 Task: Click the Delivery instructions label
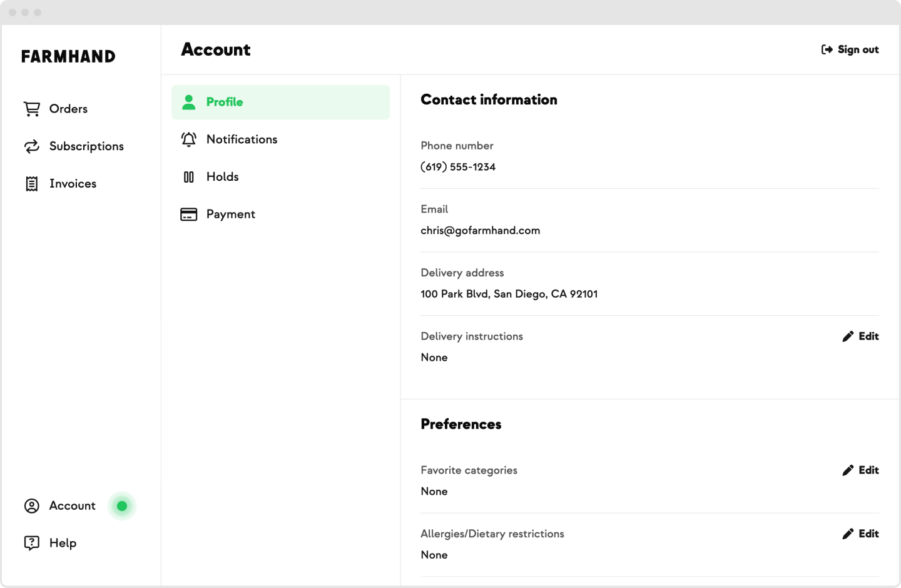[x=472, y=337]
